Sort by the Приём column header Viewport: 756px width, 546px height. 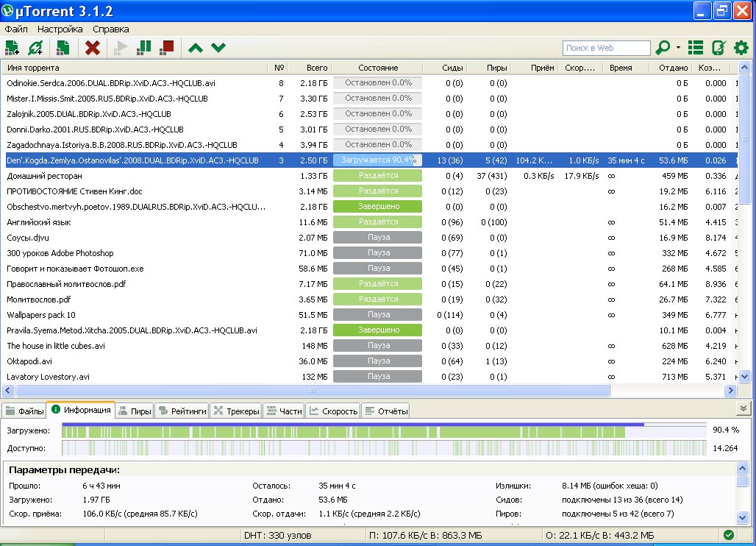(535, 68)
